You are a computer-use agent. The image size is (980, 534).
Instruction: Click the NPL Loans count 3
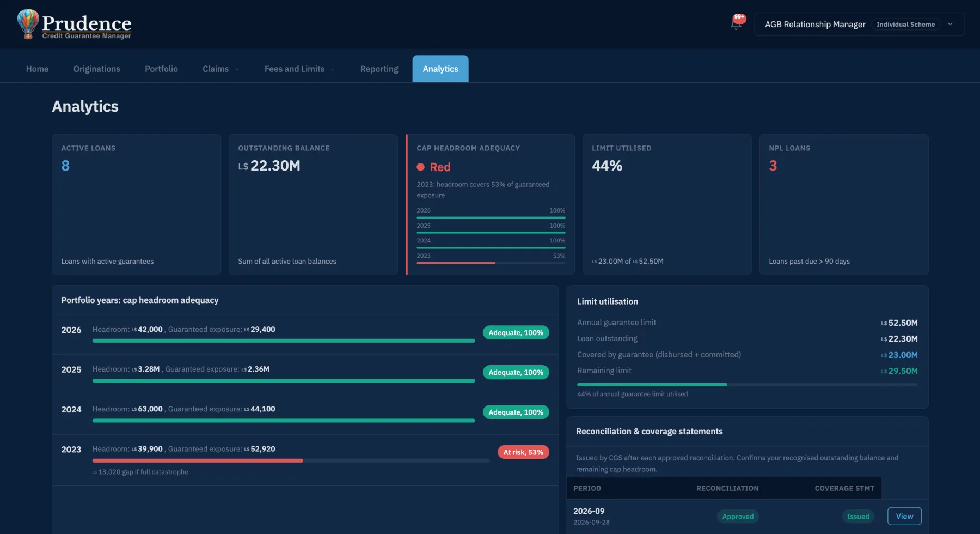coord(773,166)
